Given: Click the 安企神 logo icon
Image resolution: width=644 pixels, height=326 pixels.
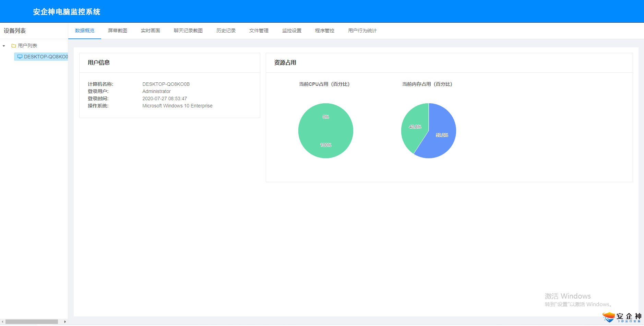Looking at the screenshot, I should [x=609, y=317].
